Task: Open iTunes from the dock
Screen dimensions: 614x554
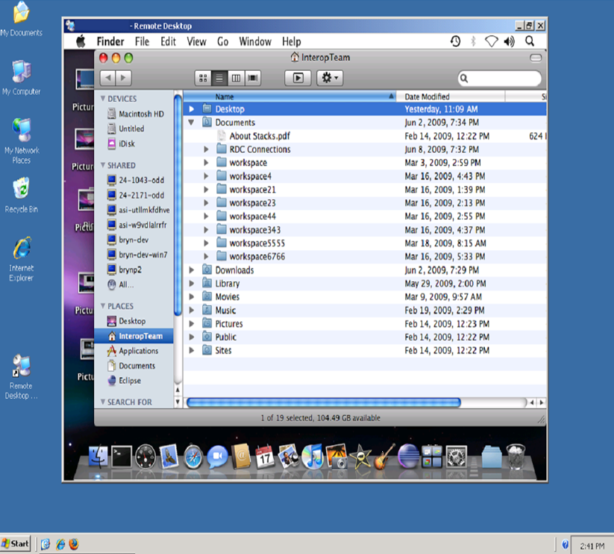Action: click(313, 457)
